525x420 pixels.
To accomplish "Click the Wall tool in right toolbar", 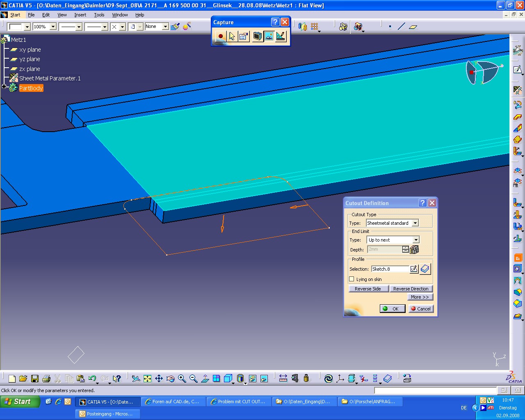I will pyautogui.click(x=518, y=117).
